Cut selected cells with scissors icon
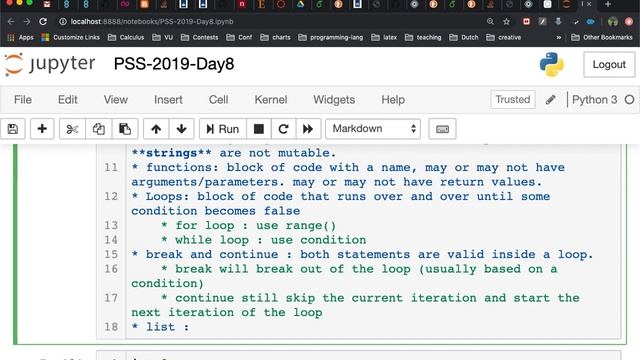The width and height of the screenshot is (640, 360). click(72, 129)
